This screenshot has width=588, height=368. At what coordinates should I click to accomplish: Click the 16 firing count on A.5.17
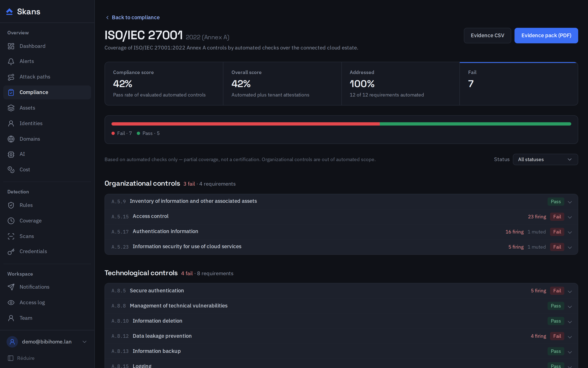(x=514, y=232)
